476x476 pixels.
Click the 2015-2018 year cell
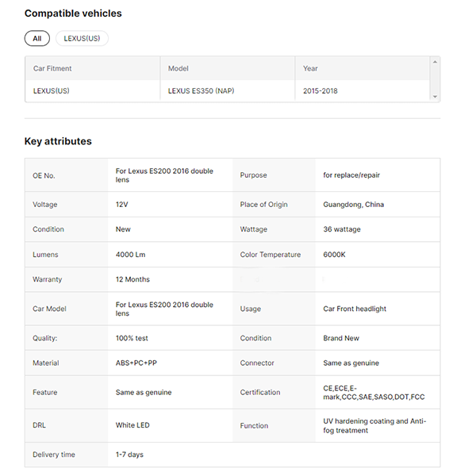320,90
